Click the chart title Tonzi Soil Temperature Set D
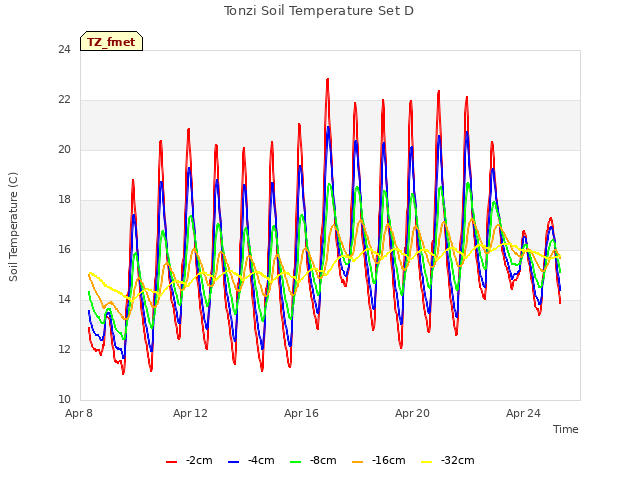This screenshot has height=480, width=640. point(319,11)
